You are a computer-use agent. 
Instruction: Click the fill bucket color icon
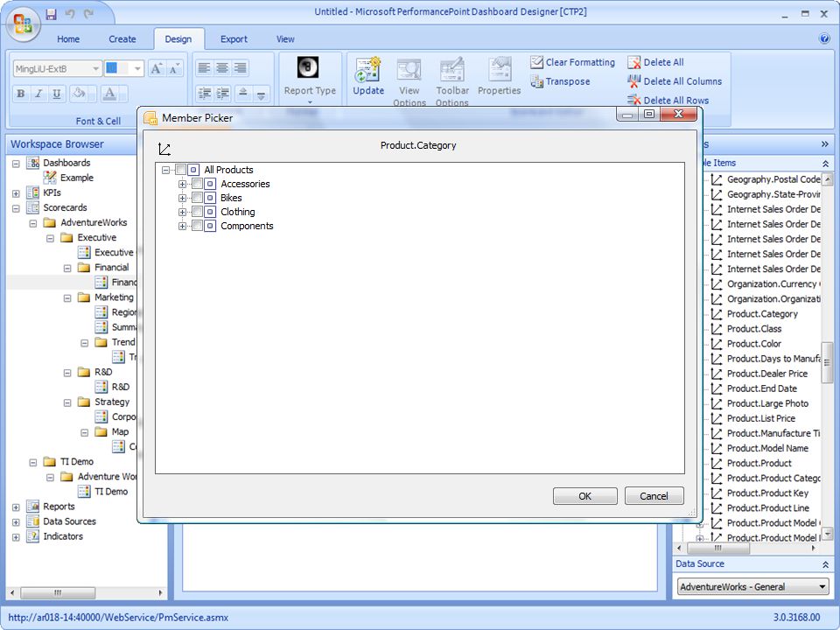coord(79,94)
